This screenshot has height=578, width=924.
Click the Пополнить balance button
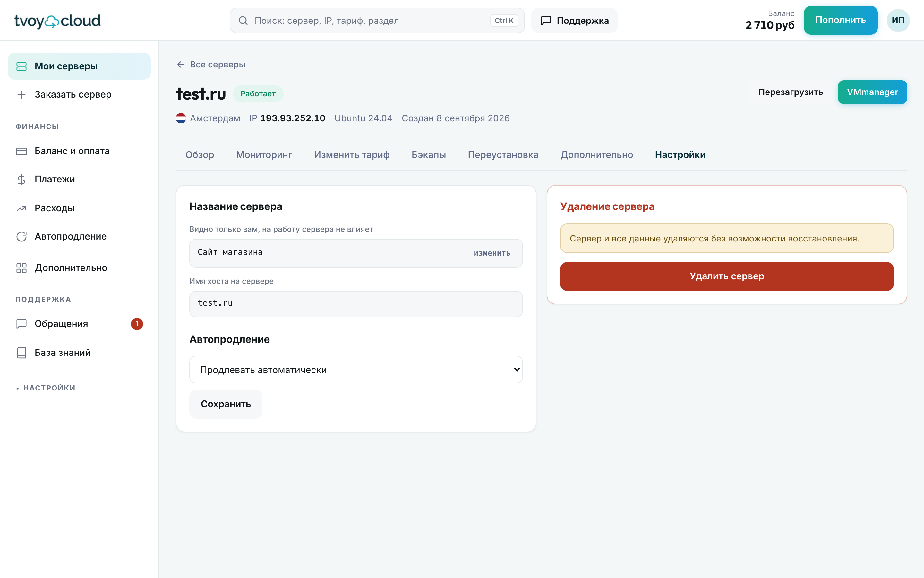click(x=840, y=20)
